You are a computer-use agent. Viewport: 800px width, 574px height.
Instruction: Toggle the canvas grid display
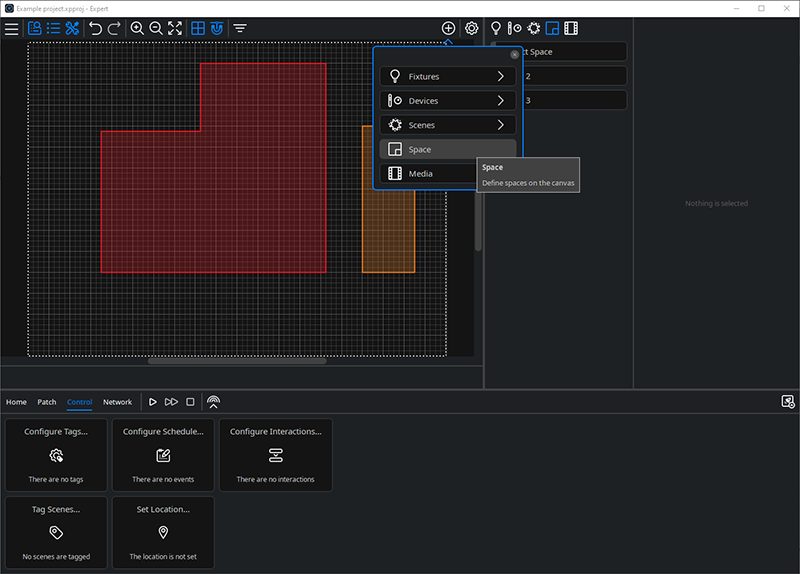click(x=198, y=29)
